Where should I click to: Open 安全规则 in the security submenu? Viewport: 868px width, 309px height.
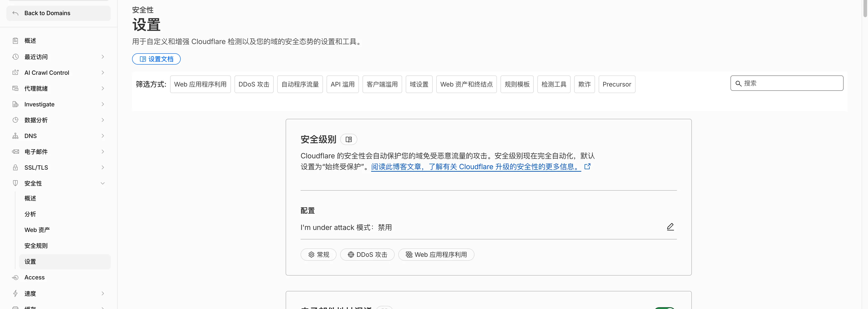click(65, 246)
